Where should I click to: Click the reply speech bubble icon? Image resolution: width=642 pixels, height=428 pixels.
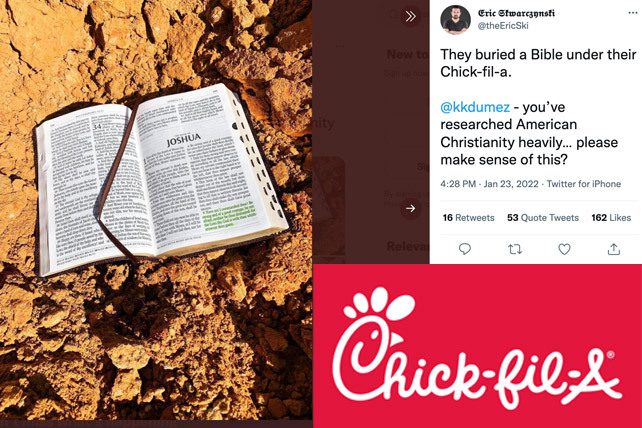(465, 249)
